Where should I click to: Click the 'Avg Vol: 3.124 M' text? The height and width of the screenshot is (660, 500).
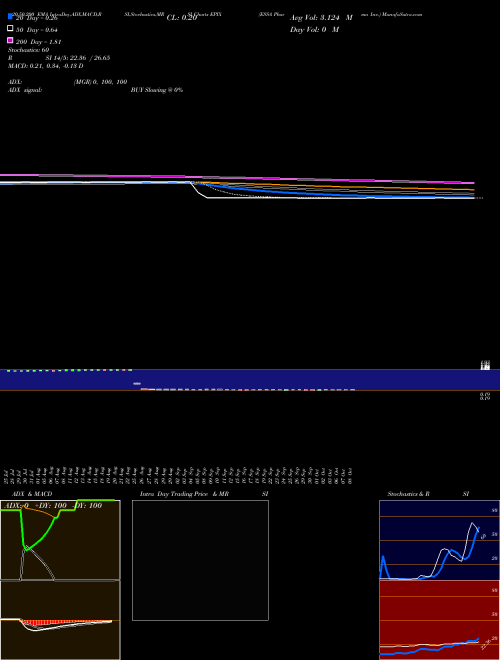point(321,18)
